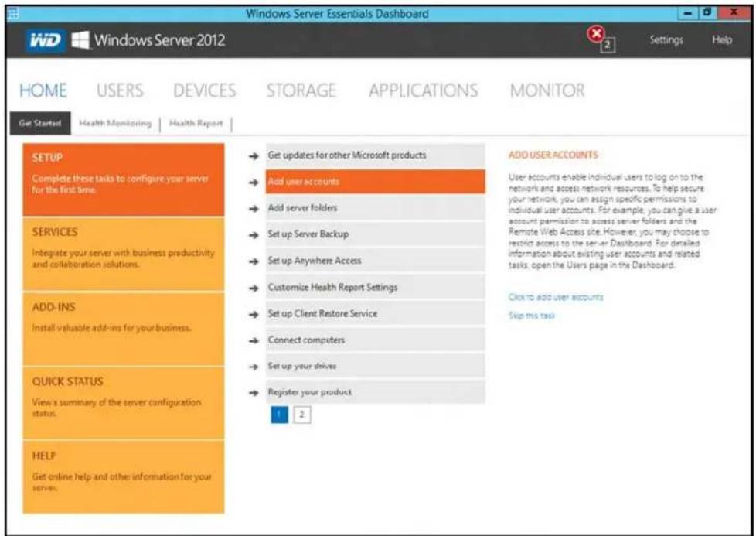Choose the Add server folders task
This screenshot has width=756, height=536.
375,208
